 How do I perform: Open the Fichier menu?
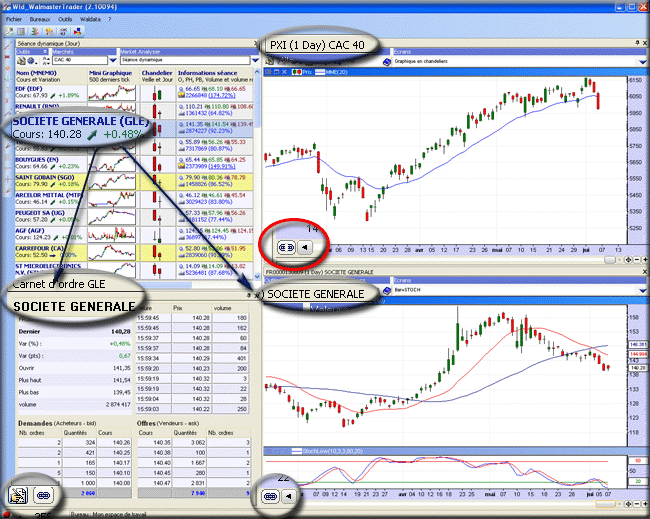pos(14,19)
